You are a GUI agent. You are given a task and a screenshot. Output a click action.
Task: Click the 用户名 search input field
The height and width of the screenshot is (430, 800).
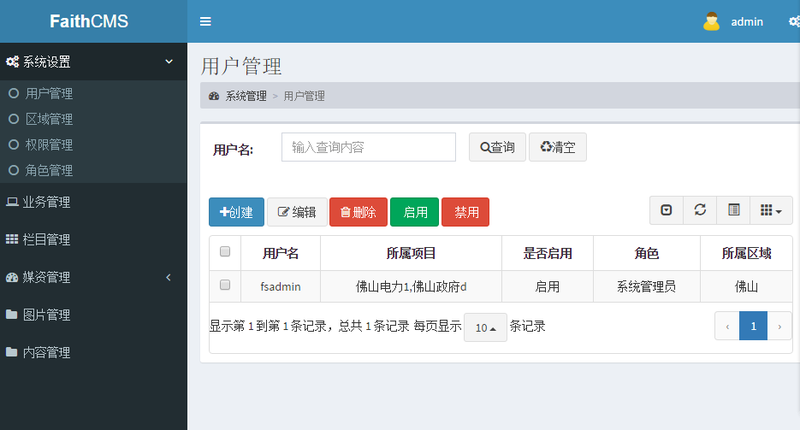[368, 147]
